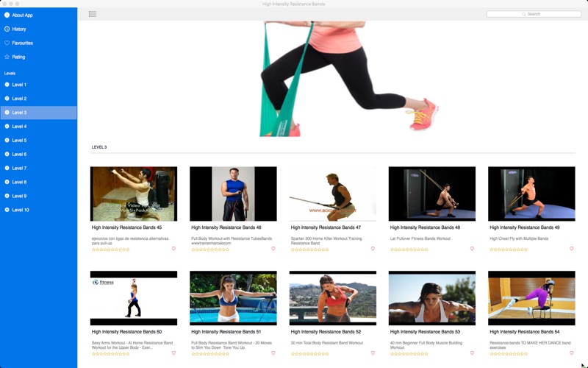This screenshot has width=588, height=368.
Task: Favourite Resistance Bands 53 with heart icon
Action: 472,353
